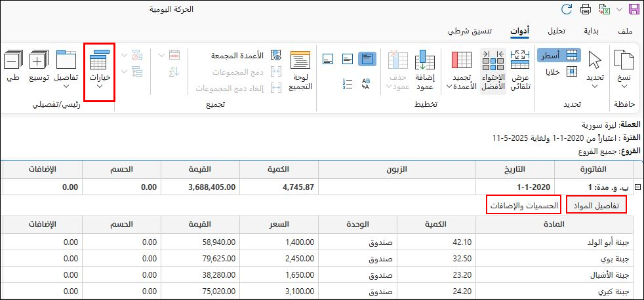Select the bottom-aligned text layout icon
The width and height of the screenshot is (644, 300).
pos(328,59)
